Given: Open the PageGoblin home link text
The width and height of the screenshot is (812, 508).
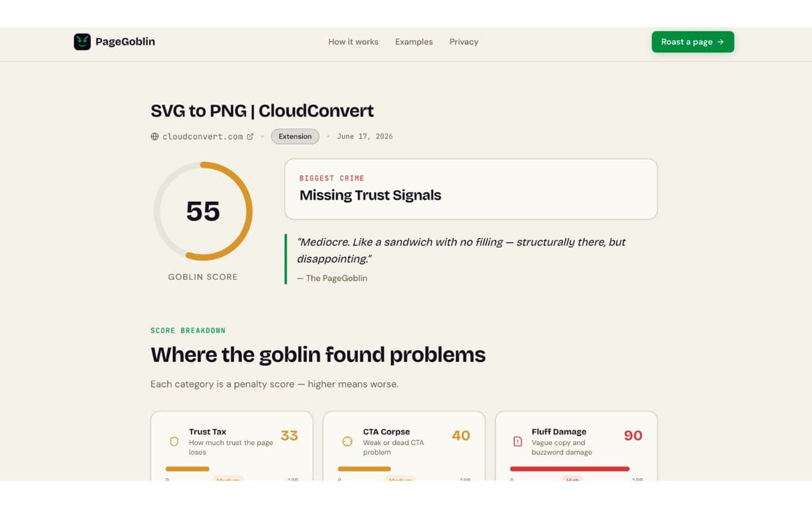Looking at the screenshot, I should (125, 42).
